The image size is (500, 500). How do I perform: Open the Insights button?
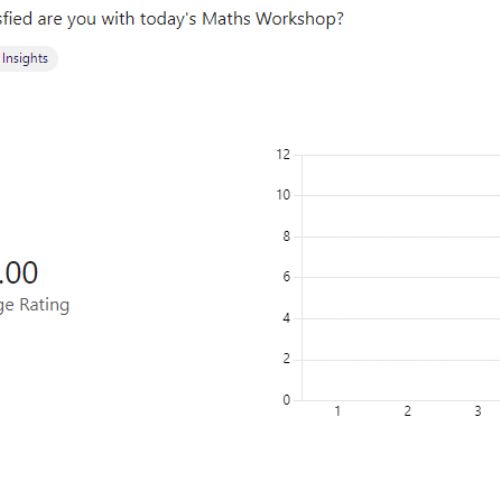pyautogui.click(x=25, y=59)
